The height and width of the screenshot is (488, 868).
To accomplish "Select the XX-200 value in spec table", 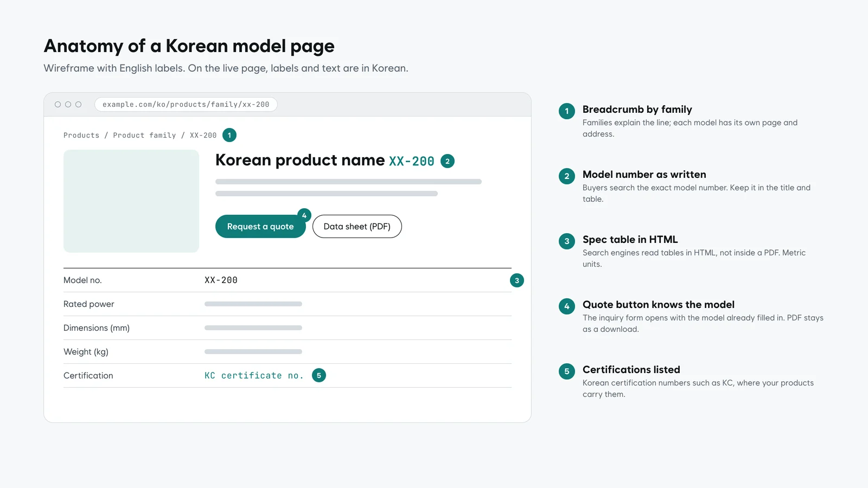I will 221,280.
